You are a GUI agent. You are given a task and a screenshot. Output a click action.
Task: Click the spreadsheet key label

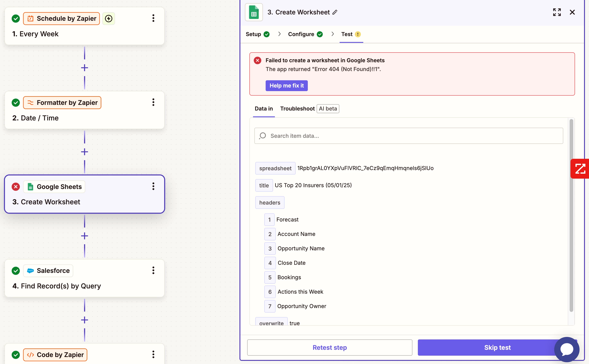pyautogui.click(x=275, y=168)
